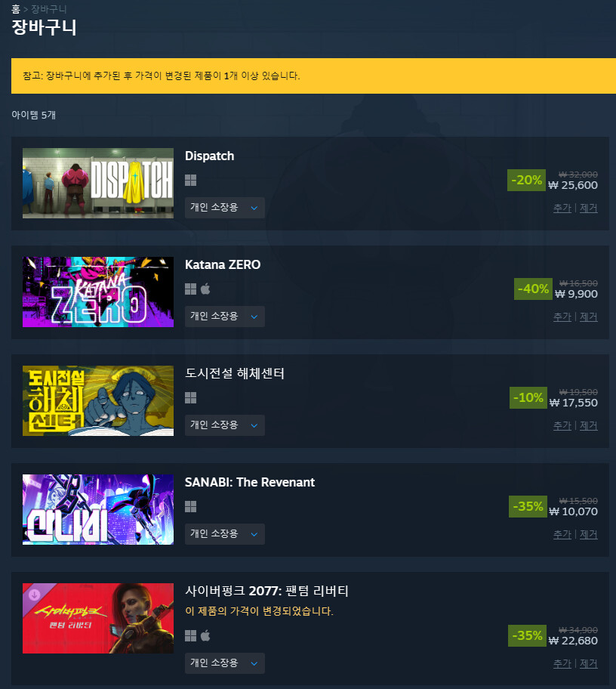Remove 도시전설 해체센터 with 제거
Viewport: 616px width, 689px height.
click(x=589, y=425)
